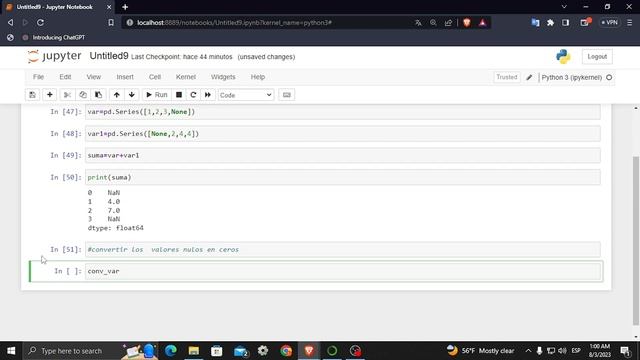Screen dimensions: 640x360
Task: Open the View menu
Action: 93,77
